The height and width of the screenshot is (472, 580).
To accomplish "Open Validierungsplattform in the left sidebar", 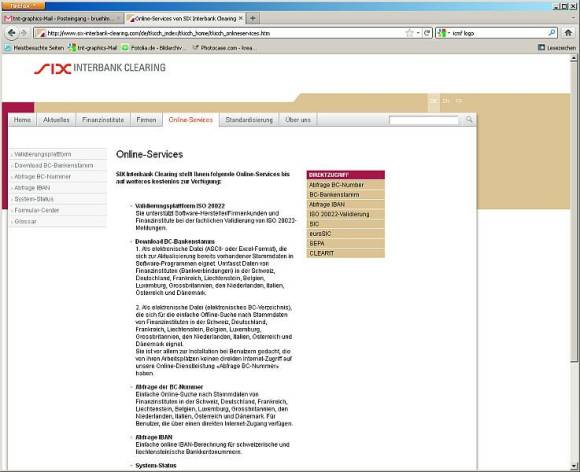I will 58,154.
